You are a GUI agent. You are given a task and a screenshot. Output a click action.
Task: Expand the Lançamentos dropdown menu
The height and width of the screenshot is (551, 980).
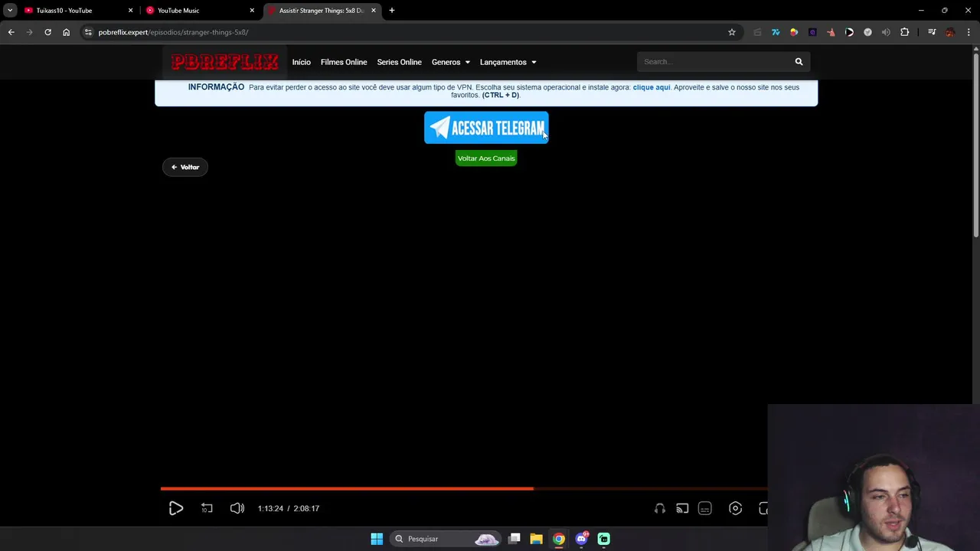(508, 62)
